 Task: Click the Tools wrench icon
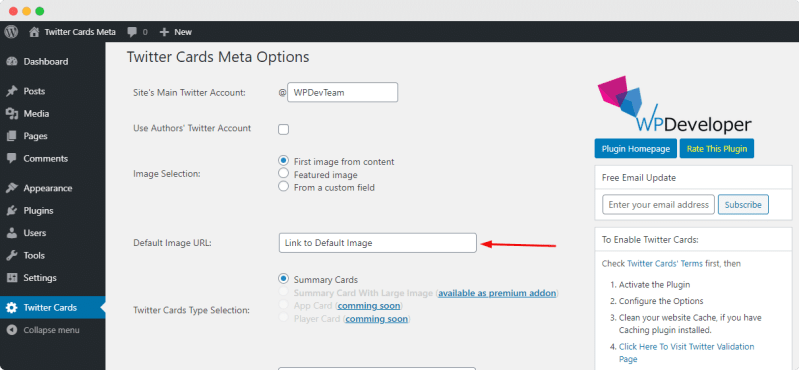click(12, 255)
